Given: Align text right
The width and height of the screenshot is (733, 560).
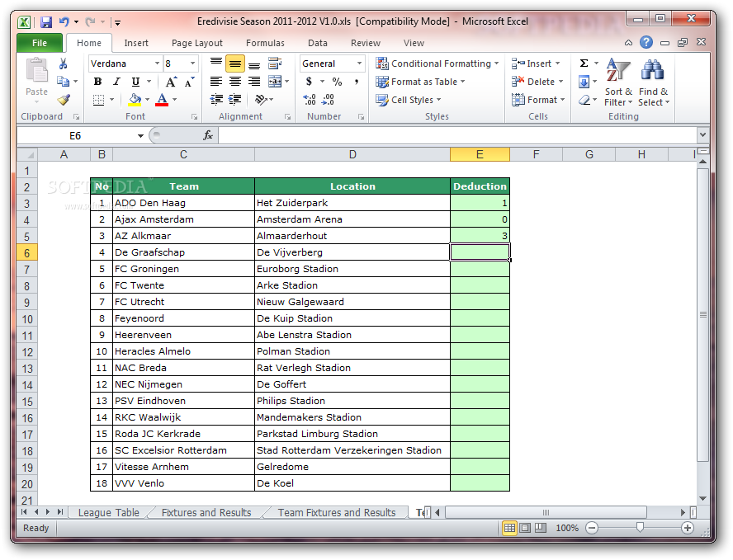Looking at the screenshot, I should pyautogui.click(x=254, y=82).
